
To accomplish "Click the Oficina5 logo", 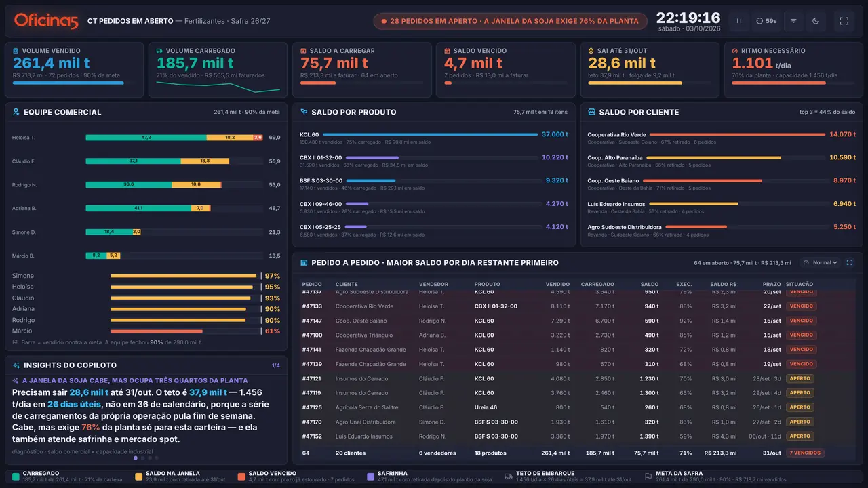I will (x=46, y=21).
